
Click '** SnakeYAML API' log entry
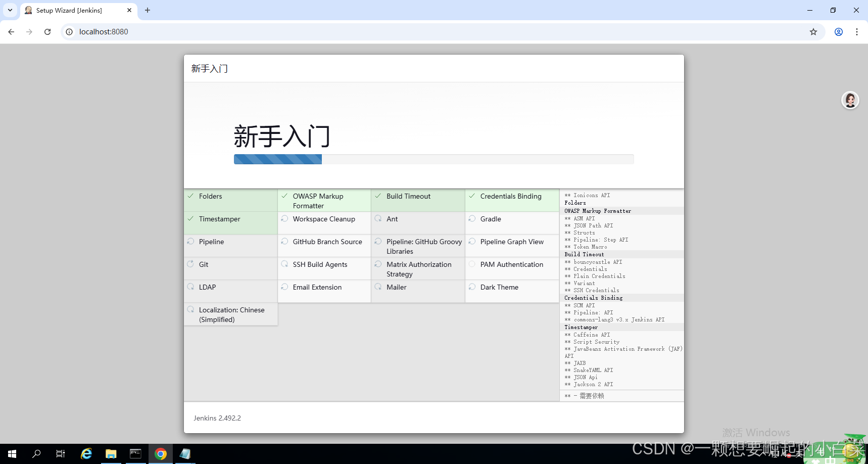(x=589, y=370)
